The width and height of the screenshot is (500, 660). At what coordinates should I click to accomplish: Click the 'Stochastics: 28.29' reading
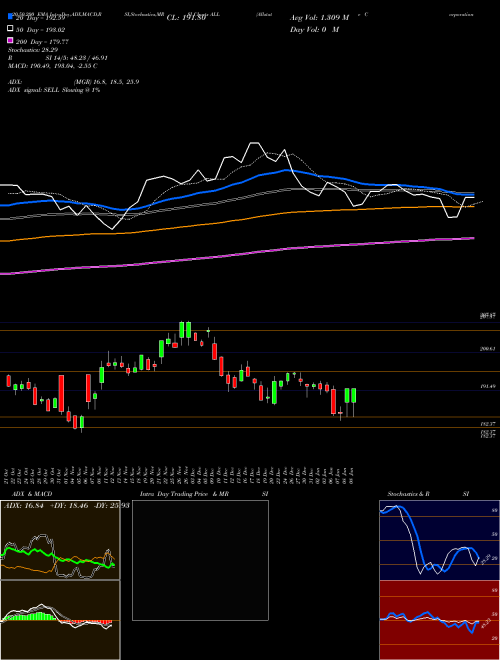(x=33, y=50)
